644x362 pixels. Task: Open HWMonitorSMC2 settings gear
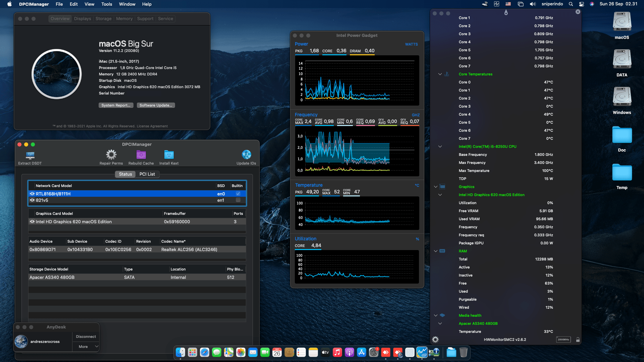[435, 340]
